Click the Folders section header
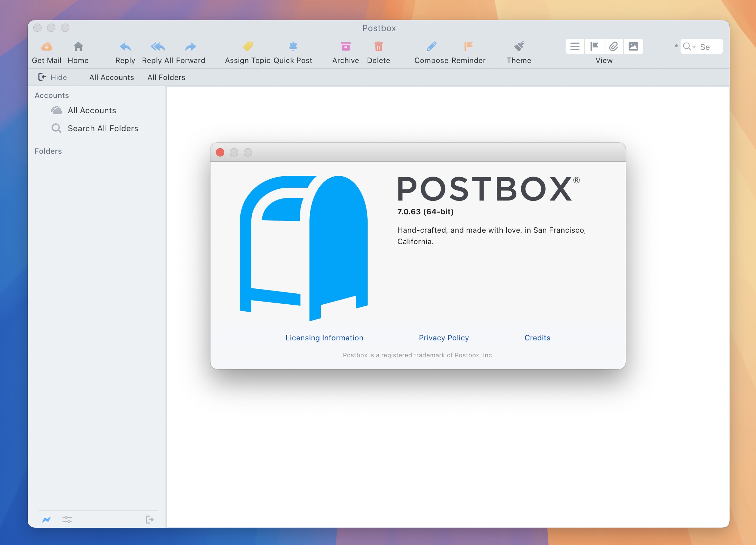Screen dimensions: 756x545 point(48,151)
